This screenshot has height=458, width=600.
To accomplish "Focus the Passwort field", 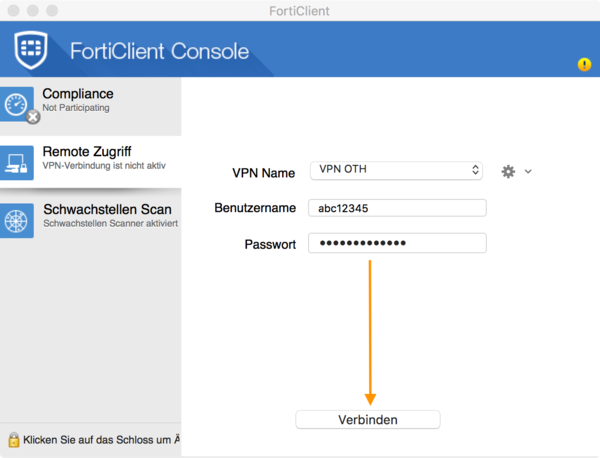I will click(396, 244).
